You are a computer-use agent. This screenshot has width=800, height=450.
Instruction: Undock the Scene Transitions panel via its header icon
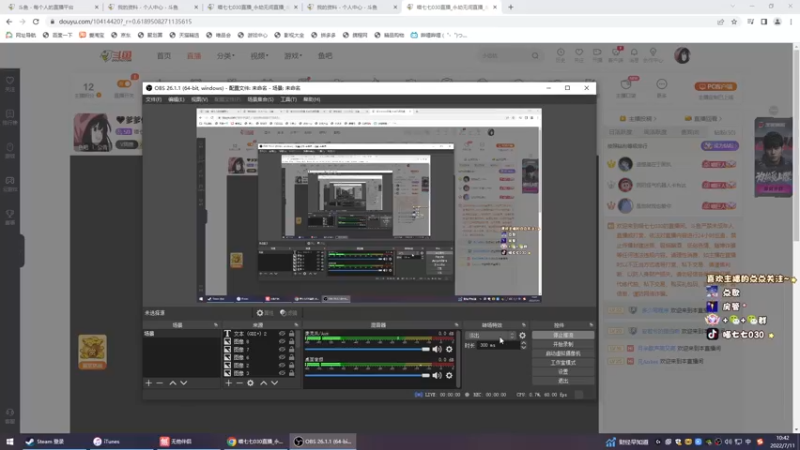coord(523,325)
